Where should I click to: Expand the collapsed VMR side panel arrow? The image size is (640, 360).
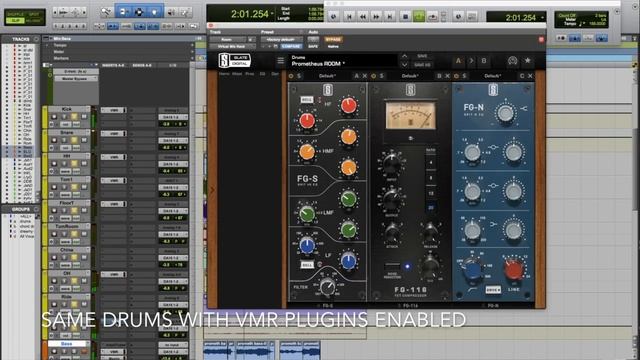pyautogui.click(x=212, y=190)
